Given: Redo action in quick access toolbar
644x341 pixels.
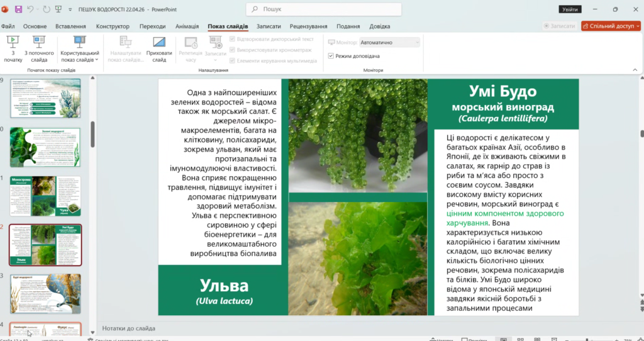Looking at the screenshot, I should [47, 9].
